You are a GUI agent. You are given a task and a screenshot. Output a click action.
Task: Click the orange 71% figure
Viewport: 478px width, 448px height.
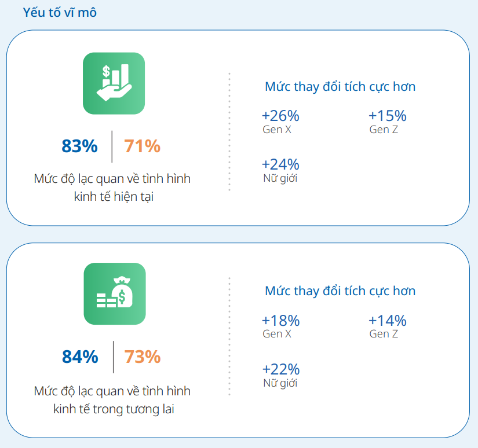tap(142, 146)
